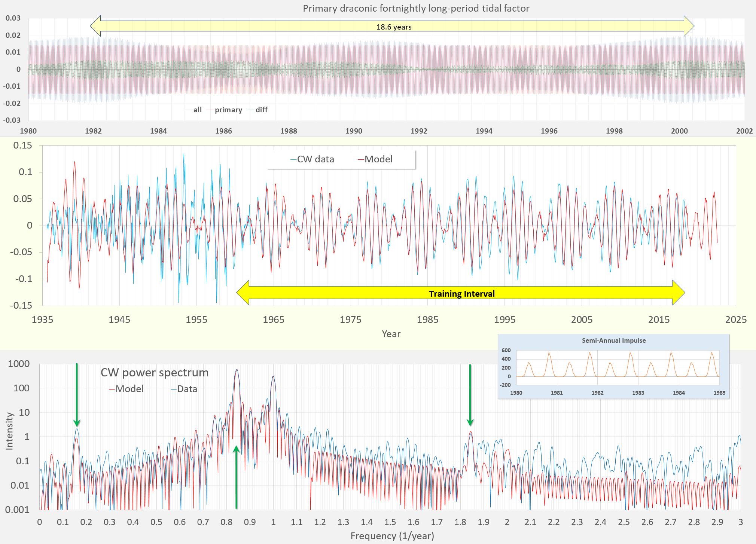
Task: Click the 1935 tick label on middle chart
Action: 42,320
